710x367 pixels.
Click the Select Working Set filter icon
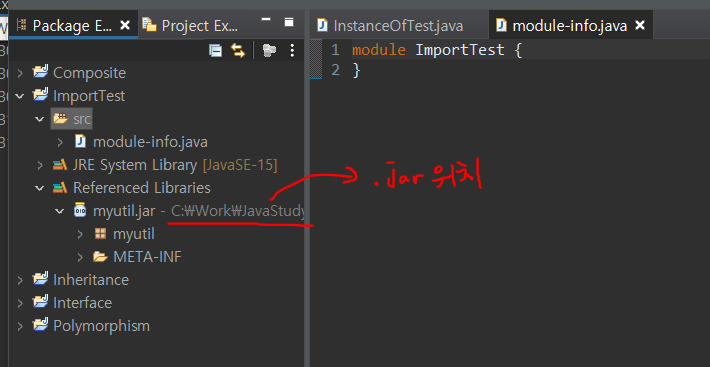coord(269,50)
